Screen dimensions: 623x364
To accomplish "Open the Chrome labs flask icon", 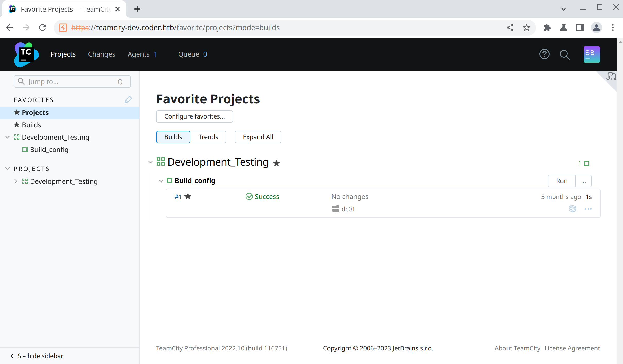I will [564, 28].
